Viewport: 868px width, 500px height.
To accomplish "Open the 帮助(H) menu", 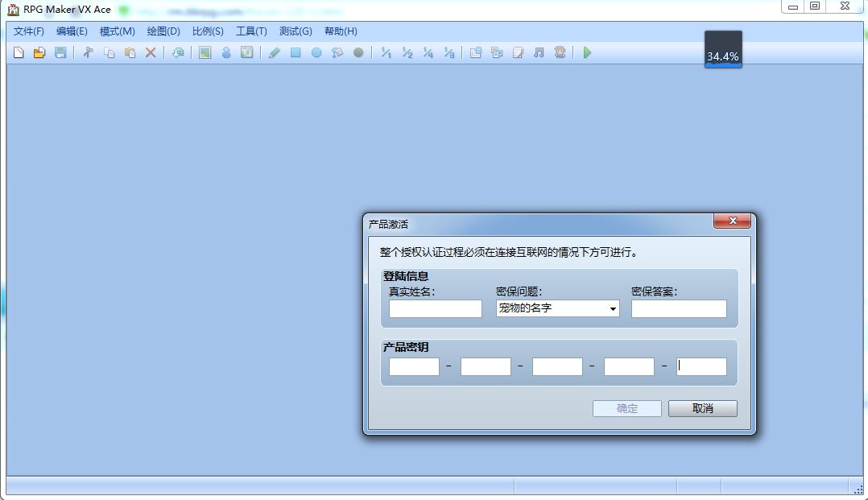I will pyautogui.click(x=341, y=31).
